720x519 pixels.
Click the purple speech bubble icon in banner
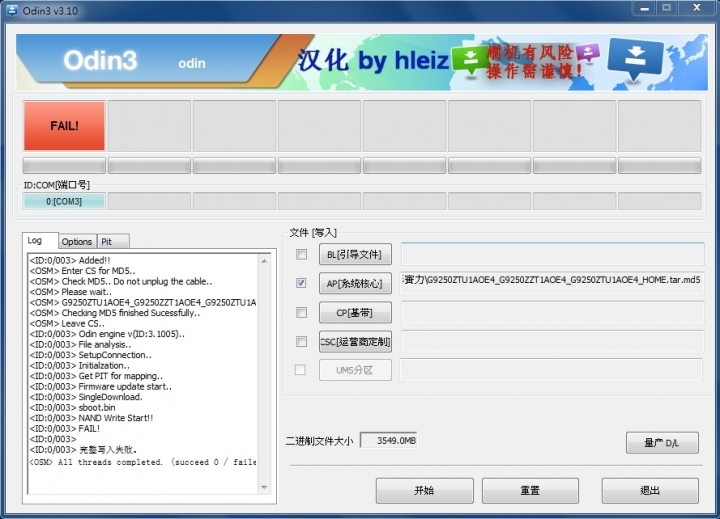[x=588, y=52]
